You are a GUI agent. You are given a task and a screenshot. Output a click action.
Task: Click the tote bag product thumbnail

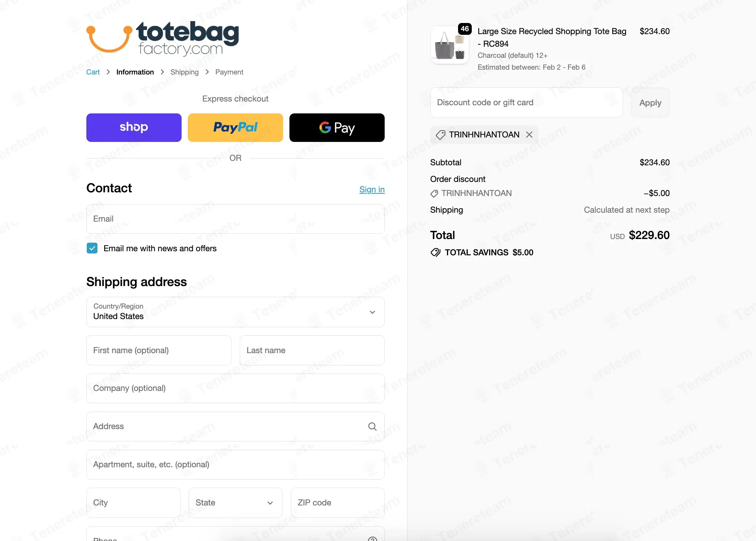click(450, 45)
